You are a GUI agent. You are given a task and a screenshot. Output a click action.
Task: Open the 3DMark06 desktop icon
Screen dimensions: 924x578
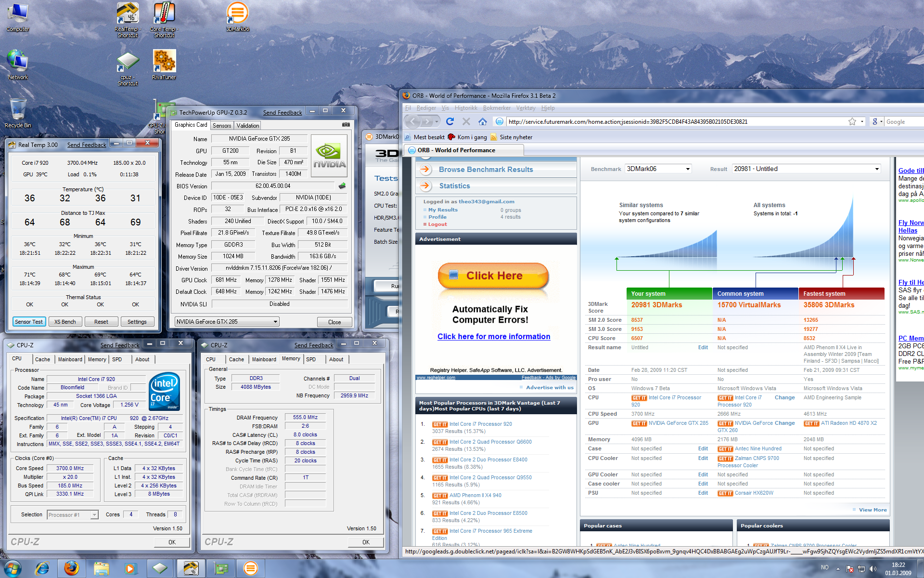[x=237, y=17]
